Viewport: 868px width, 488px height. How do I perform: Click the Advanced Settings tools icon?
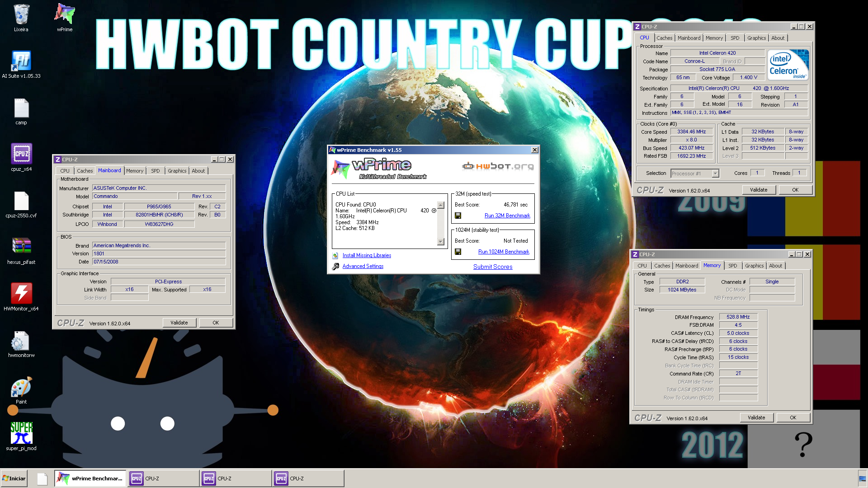click(x=335, y=267)
